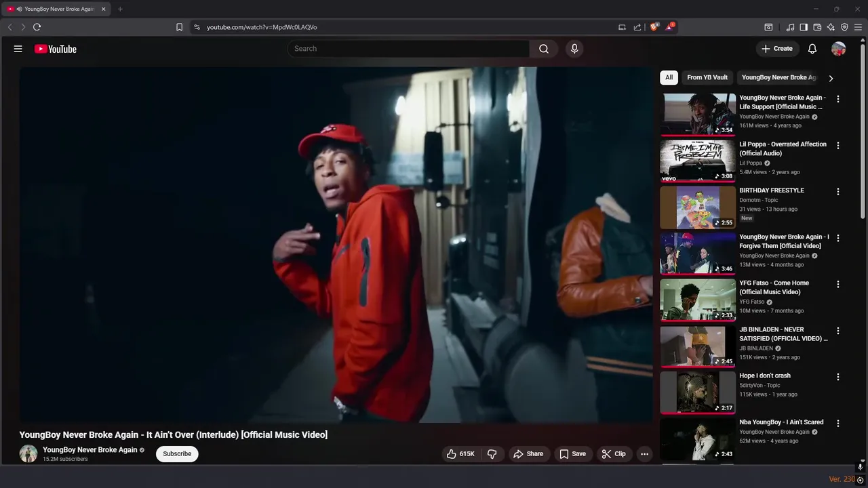The width and height of the screenshot is (868, 488).
Task: Open Nba YoungBoy I Ain't Scared title
Action: (x=781, y=422)
